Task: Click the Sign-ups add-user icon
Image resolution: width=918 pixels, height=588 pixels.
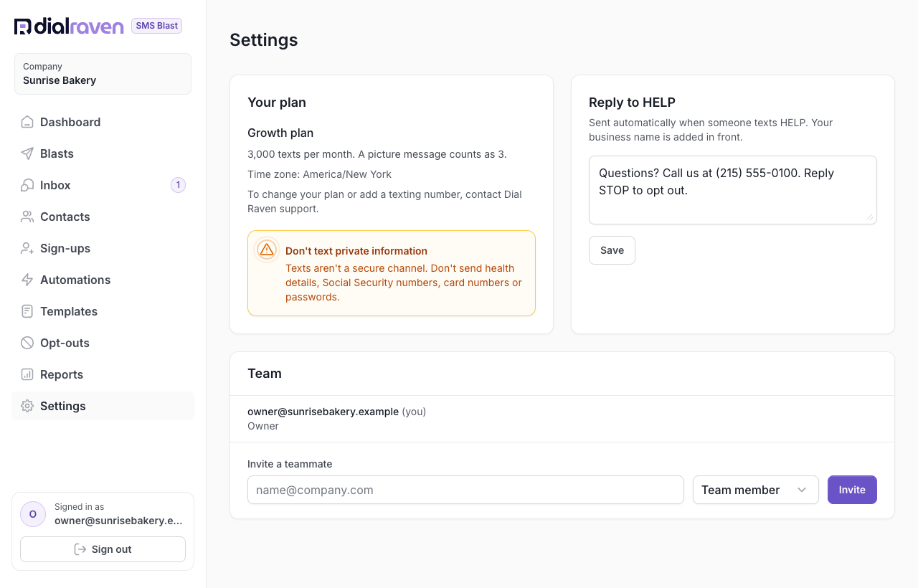Action: click(x=27, y=248)
